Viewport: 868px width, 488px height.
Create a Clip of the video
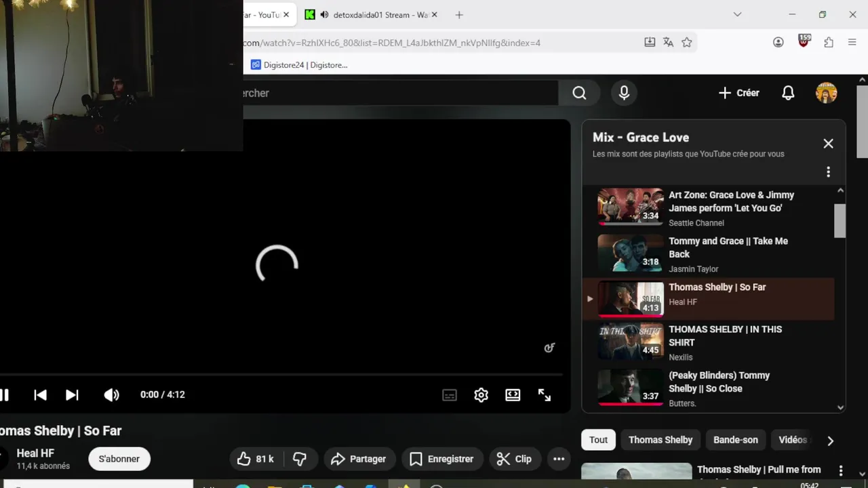514,459
